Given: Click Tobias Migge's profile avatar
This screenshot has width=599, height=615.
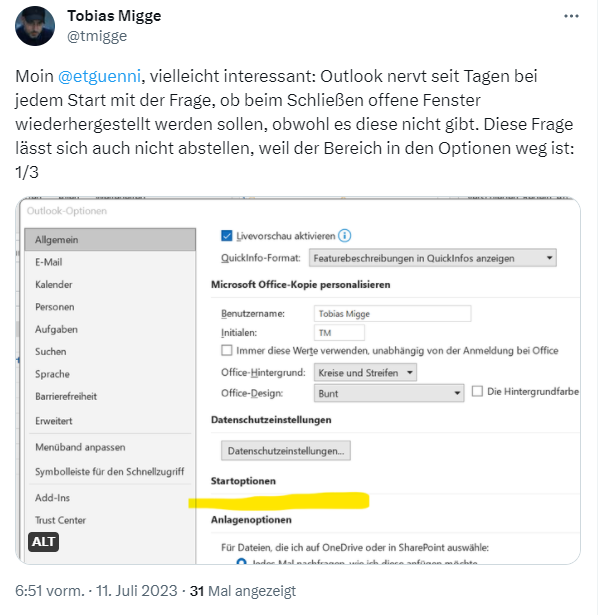Looking at the screenshot, I should [x=35, y=26].
